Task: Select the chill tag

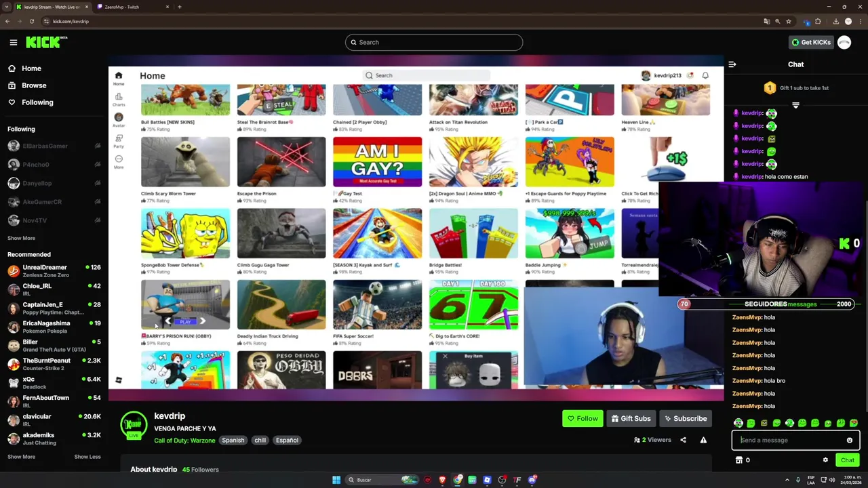Action: pos(260,441)
